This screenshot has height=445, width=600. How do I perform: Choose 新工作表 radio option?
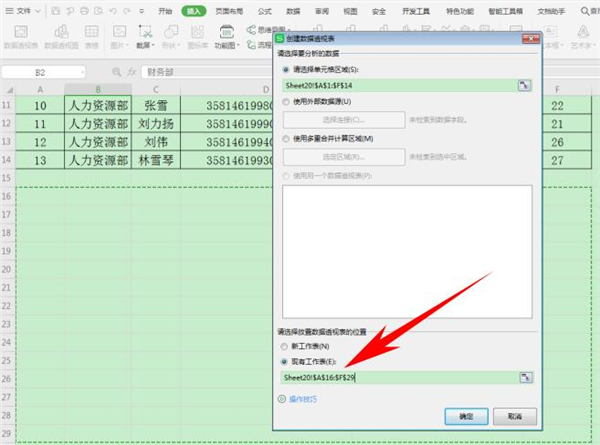pyautogui.click(x=285, y=347)
